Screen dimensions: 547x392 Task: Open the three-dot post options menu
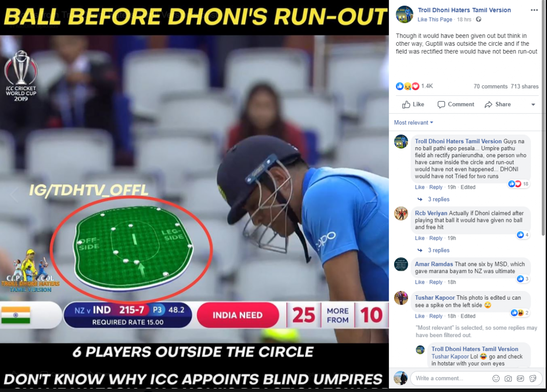(534, 10)
